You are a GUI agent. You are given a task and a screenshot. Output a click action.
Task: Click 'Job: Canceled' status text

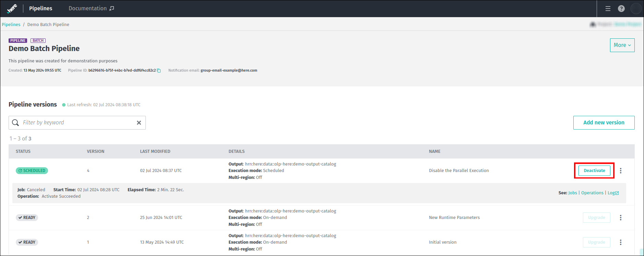[x=31, y=190]
